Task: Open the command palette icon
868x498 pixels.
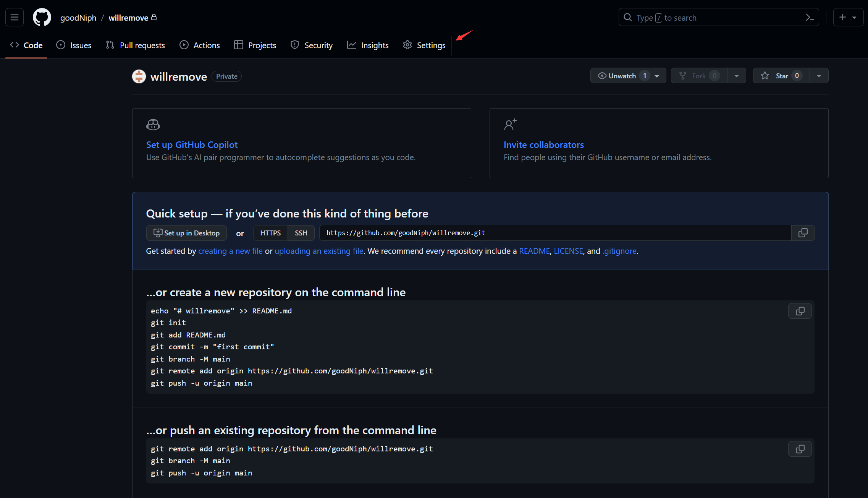Action: click(x=810, y=18)
